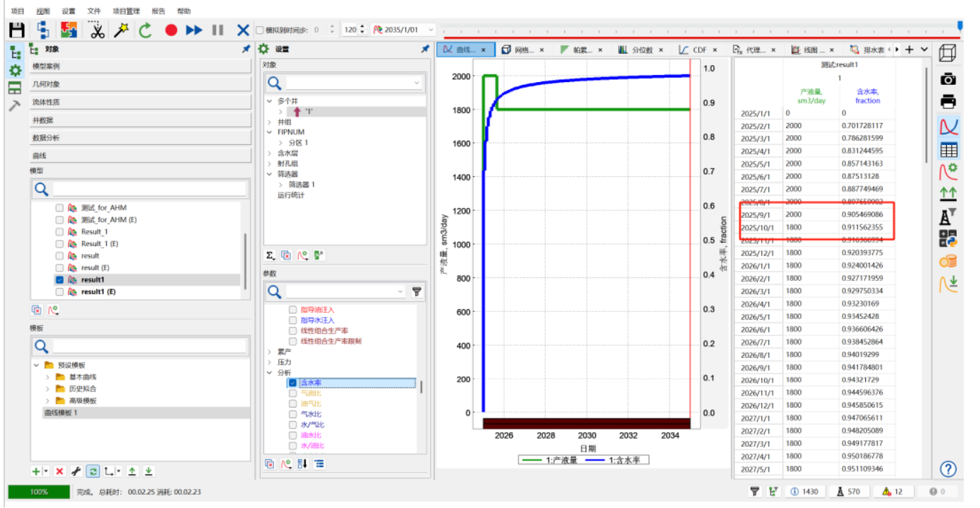Open the 井数据 section button
Image resolution: width=980 pixels, height=508 pixels.
[x=141, y=120]
